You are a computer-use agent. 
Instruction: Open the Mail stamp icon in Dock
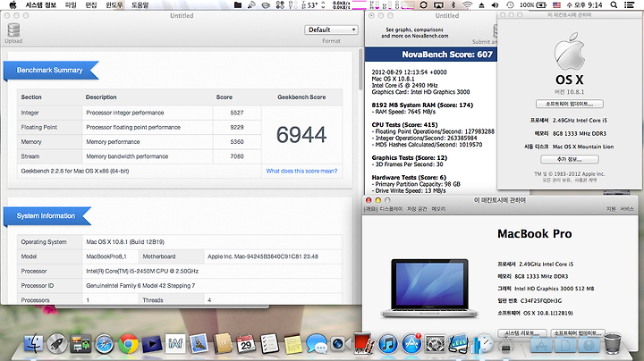click(x=199, y=344)
